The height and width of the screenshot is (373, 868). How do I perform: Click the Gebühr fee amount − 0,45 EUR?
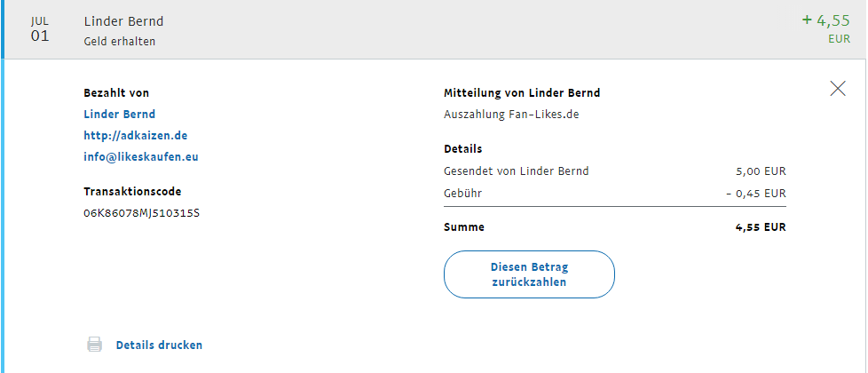click(754, 193)
